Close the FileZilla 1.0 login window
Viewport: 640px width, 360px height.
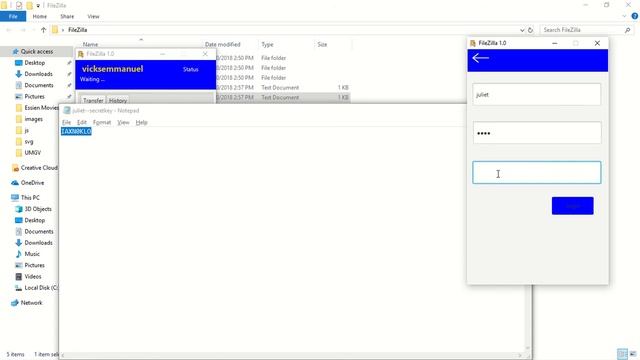pos(597,43)
